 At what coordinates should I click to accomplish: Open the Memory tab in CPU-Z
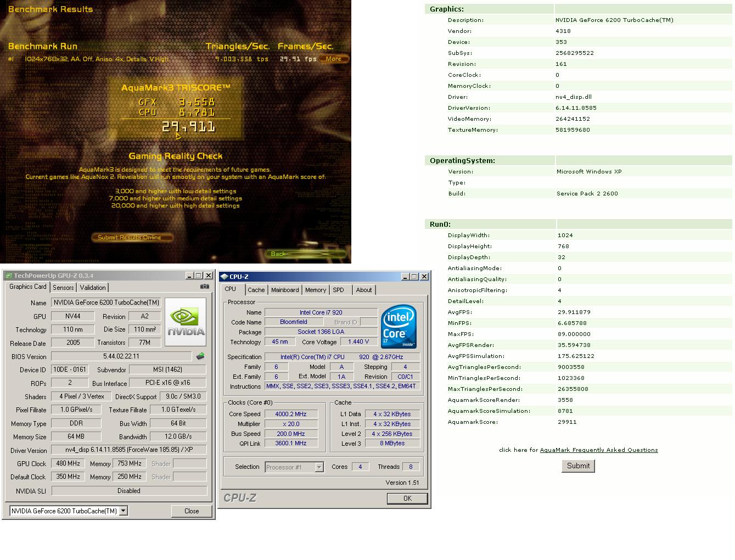(316, 290)
